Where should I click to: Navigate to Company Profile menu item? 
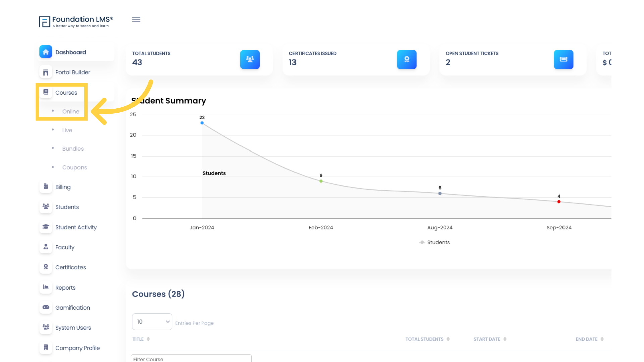click(77, 348)
